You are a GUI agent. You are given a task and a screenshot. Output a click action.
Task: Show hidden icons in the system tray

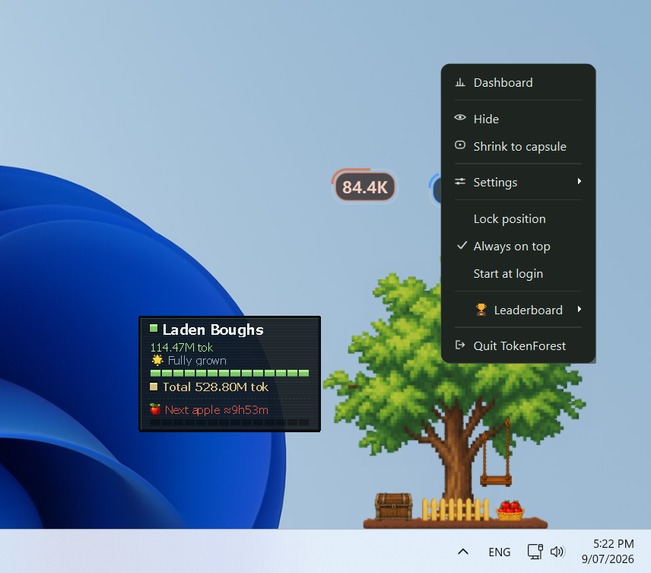(463, 552)
